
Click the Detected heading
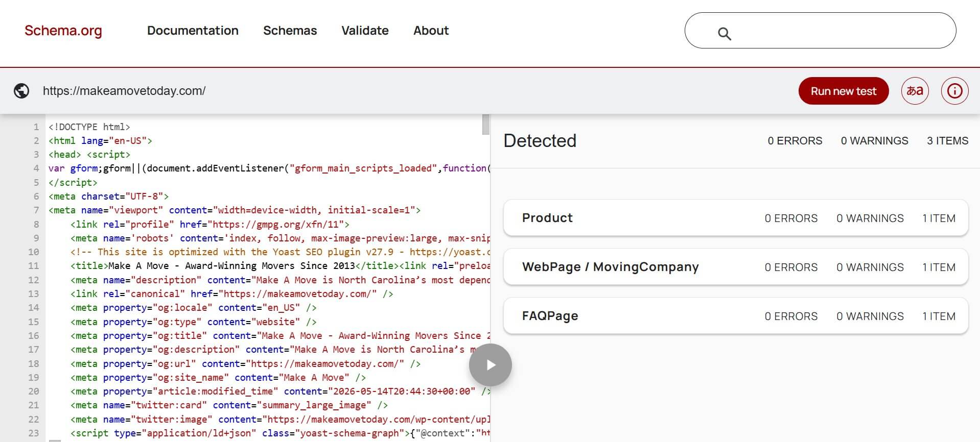540,141
